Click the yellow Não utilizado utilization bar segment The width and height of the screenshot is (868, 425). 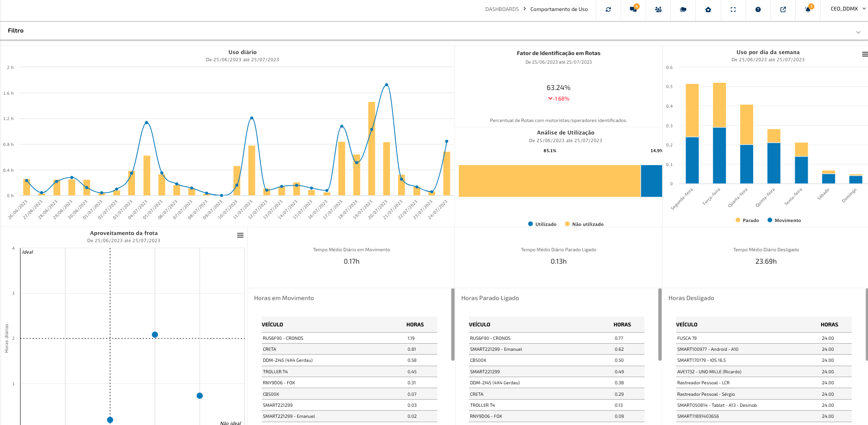coord(549,181)
